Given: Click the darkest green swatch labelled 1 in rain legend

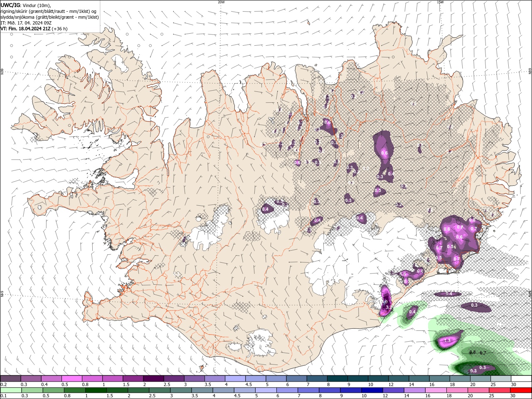Looking at the screenshot, I should click(96, 390).
